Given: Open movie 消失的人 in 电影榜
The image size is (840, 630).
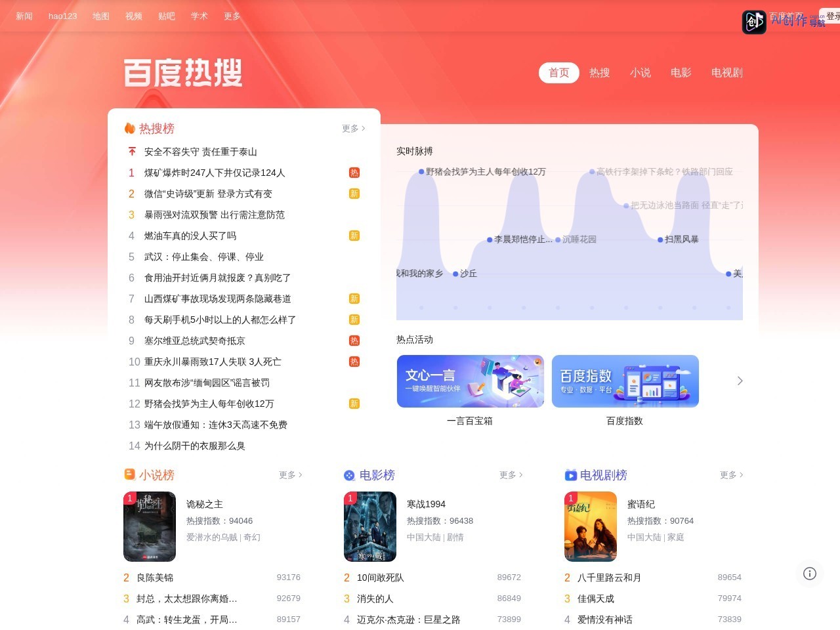Looking at the screenshot, I should pyautogui.click(x=375, y=598).
